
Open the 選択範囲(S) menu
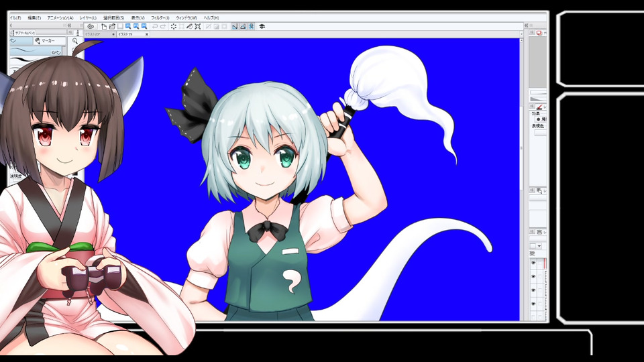(113, 18)
